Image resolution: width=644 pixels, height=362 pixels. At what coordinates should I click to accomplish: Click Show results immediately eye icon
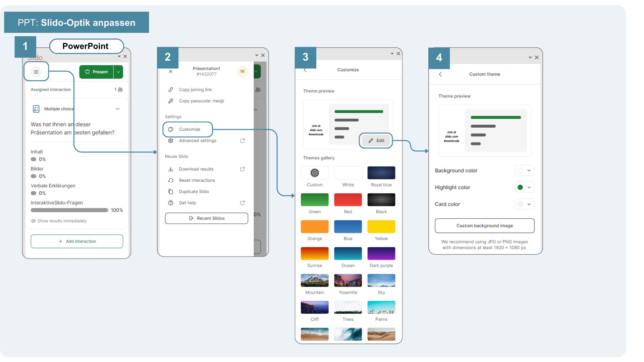click(34, 221)
